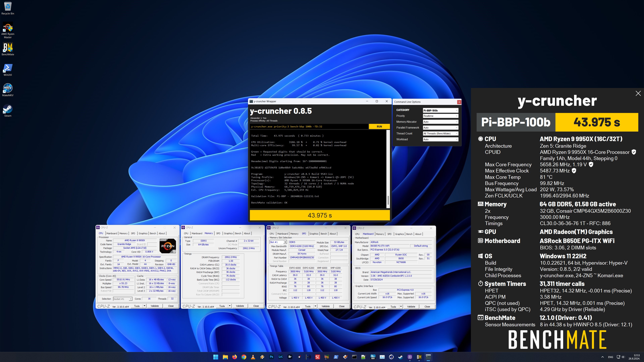Switch to BenchMate from the taskbar

pyautogui.click(x=419, y=357)
